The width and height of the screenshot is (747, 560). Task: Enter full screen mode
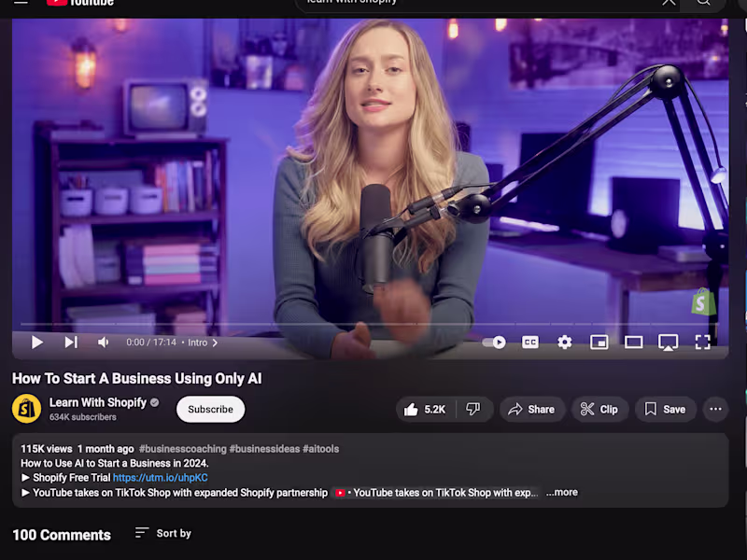click(x=703, y=342)
